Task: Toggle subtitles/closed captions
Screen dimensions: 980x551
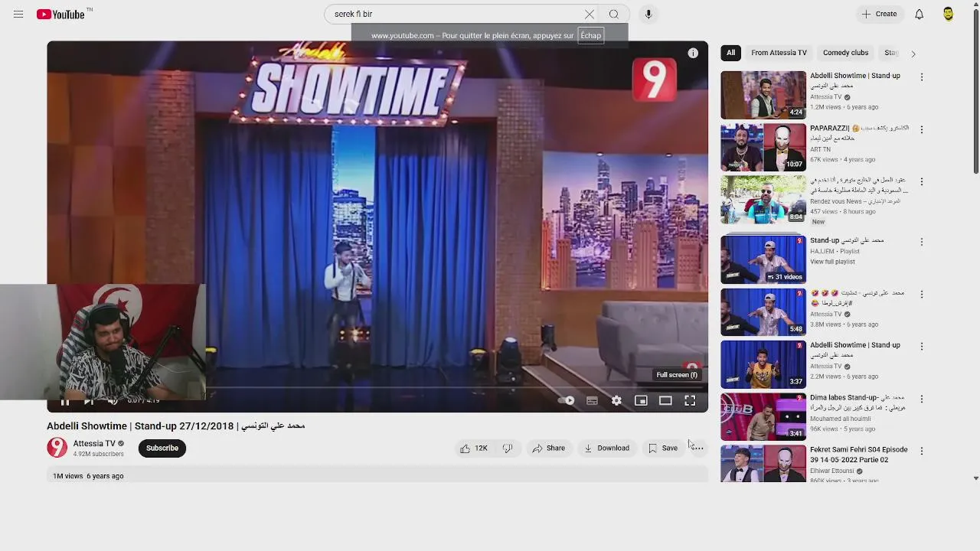Action: click(x=592, y=401)
